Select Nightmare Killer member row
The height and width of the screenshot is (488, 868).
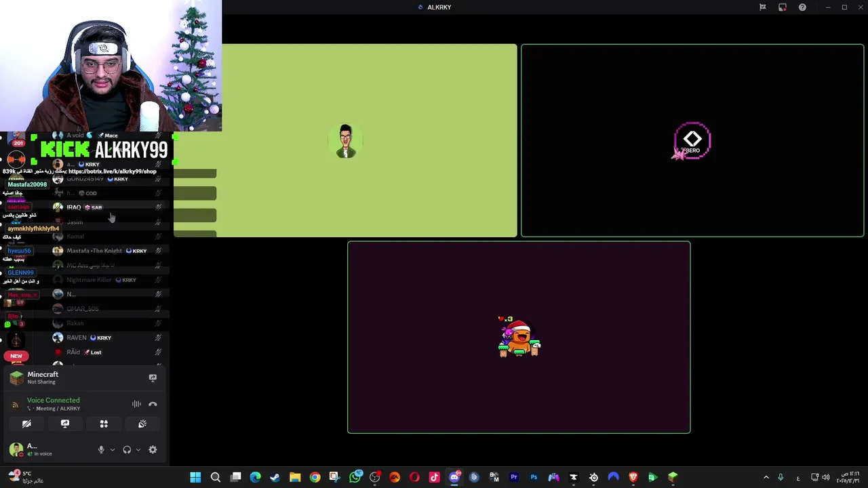tap(108, 280)
